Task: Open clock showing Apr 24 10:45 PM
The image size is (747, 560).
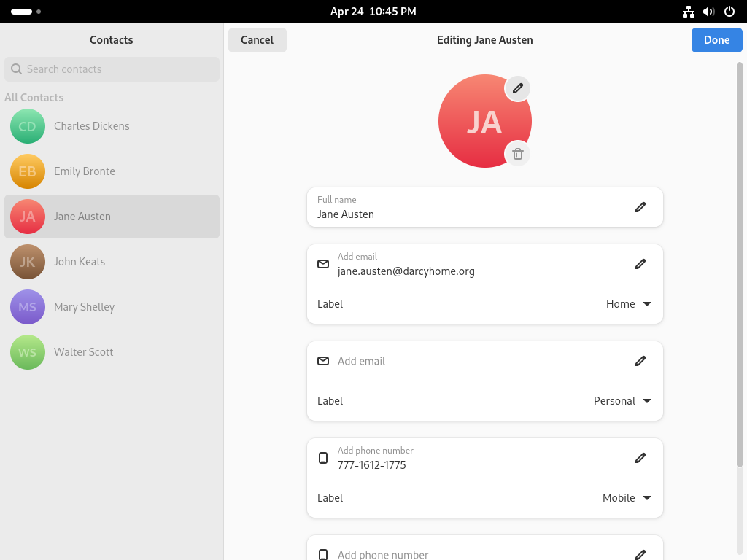Action: [373, 12]
